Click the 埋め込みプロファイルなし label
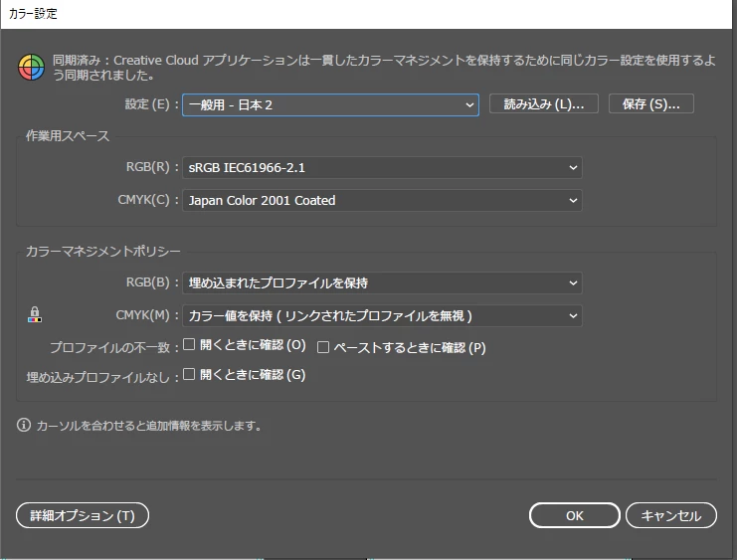This screenshot has height=560, width=737. coord(98,377)
